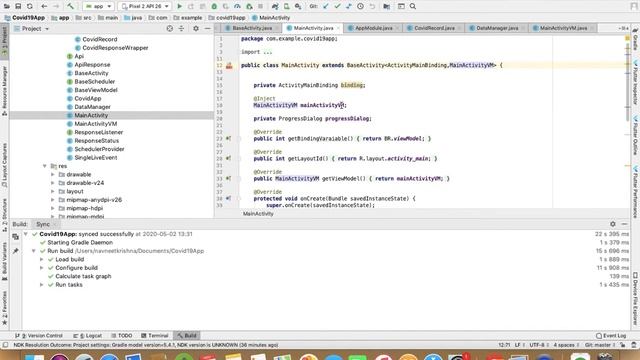Collapse all in the Project panel

click(181, 29)
